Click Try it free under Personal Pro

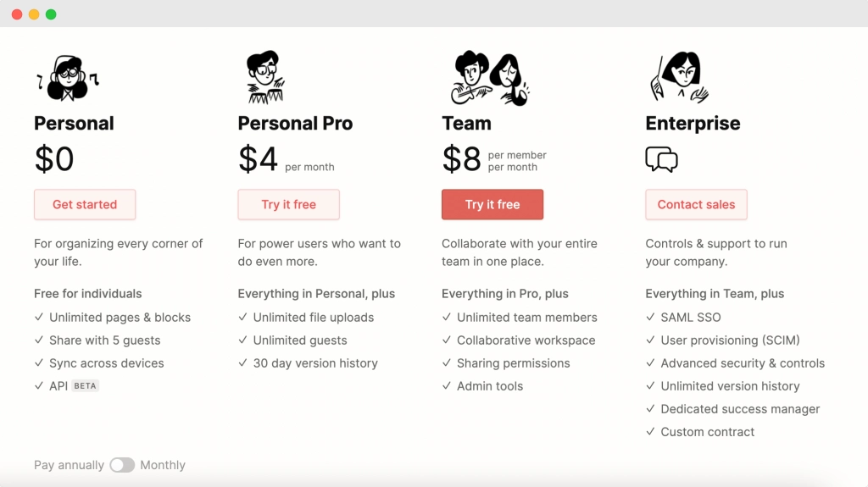point(288,204)
